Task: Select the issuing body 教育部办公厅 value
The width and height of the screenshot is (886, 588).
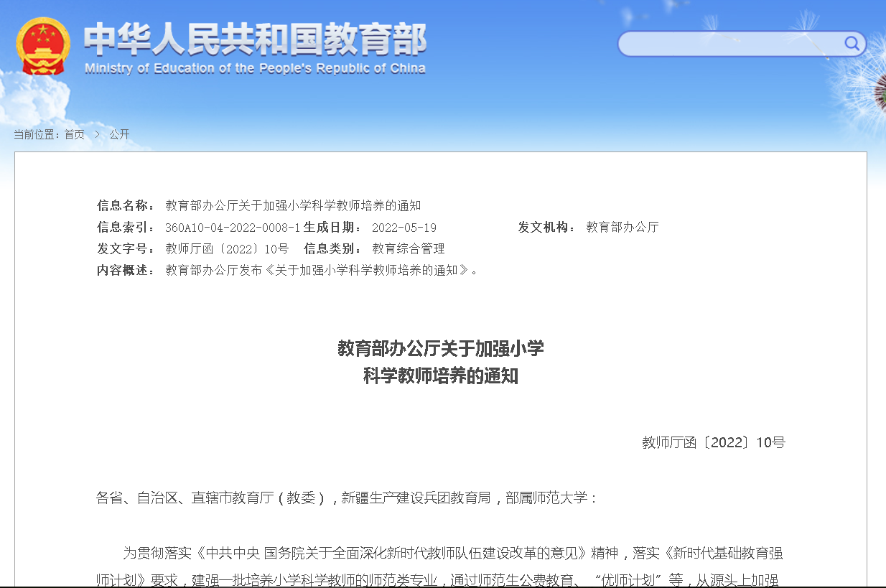Action: (x=622, y=228)
